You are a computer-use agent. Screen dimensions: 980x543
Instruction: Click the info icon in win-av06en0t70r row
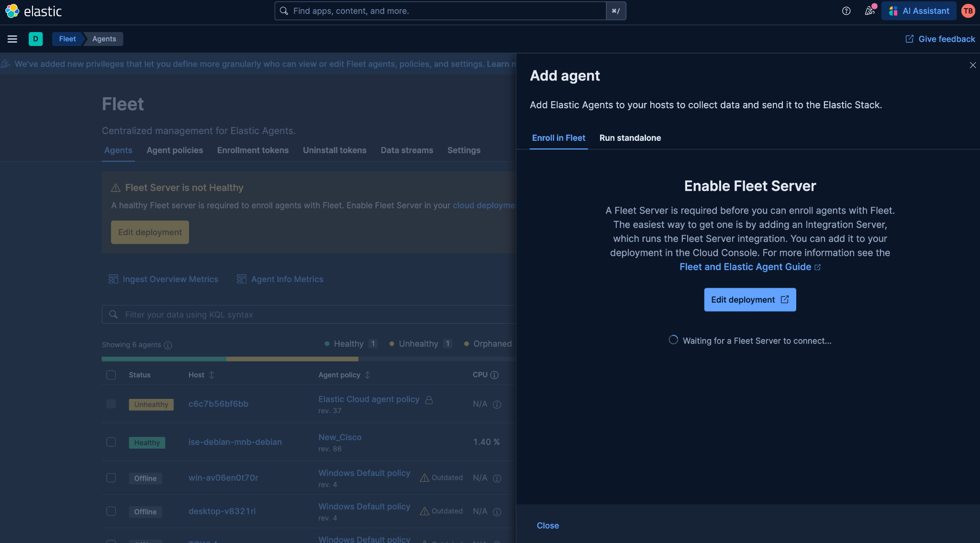click(x=497, y=478)
